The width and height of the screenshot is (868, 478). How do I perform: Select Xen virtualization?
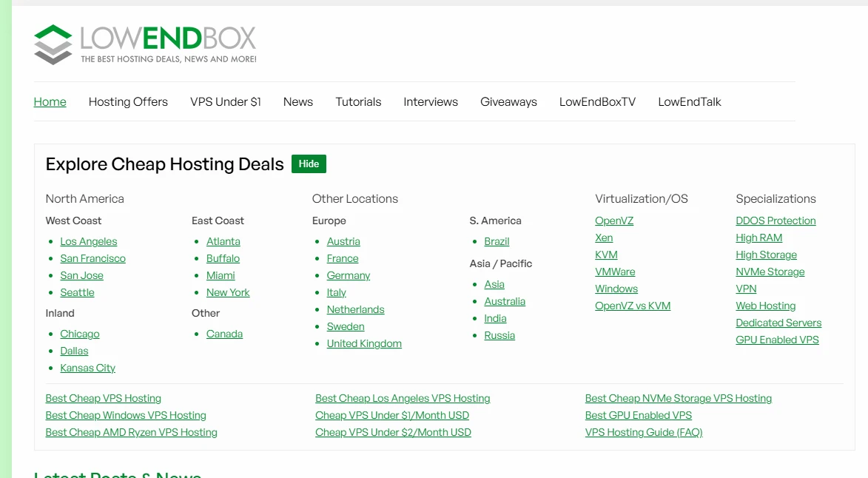pos(604,238)
